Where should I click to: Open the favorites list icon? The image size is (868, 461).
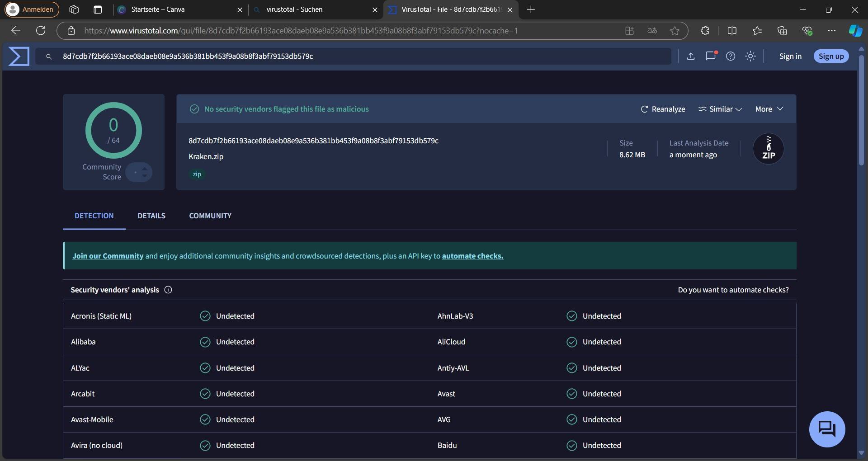coord(757,31)
